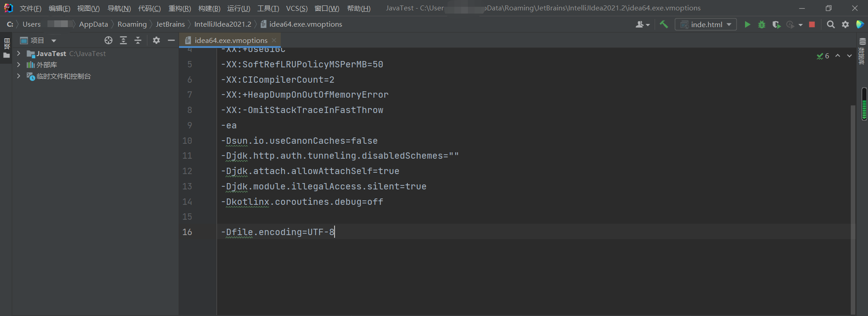
Task: Expand the 临时文件和控制台 node
Action: point(19,76)
